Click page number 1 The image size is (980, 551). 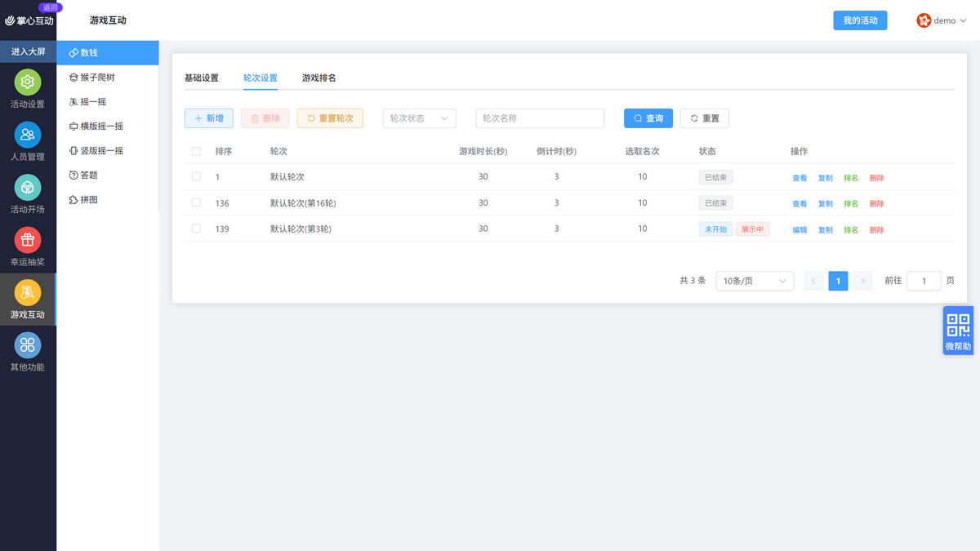coord(838,281)
